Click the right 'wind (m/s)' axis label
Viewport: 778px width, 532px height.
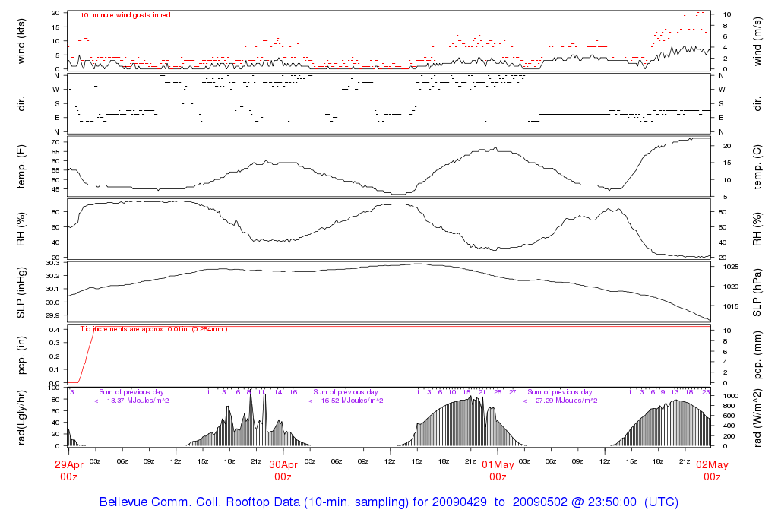[x=757, y=41]
